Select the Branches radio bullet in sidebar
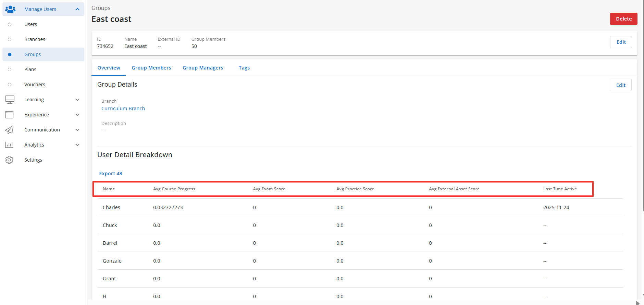The image size is (644, 305). [x=10, y=39]
